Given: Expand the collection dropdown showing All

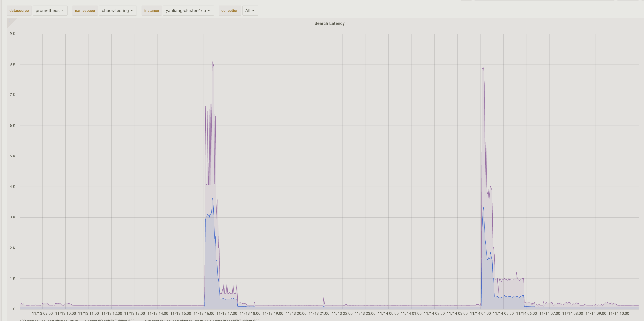Looking at the screenshot, I should coord(250,11).
